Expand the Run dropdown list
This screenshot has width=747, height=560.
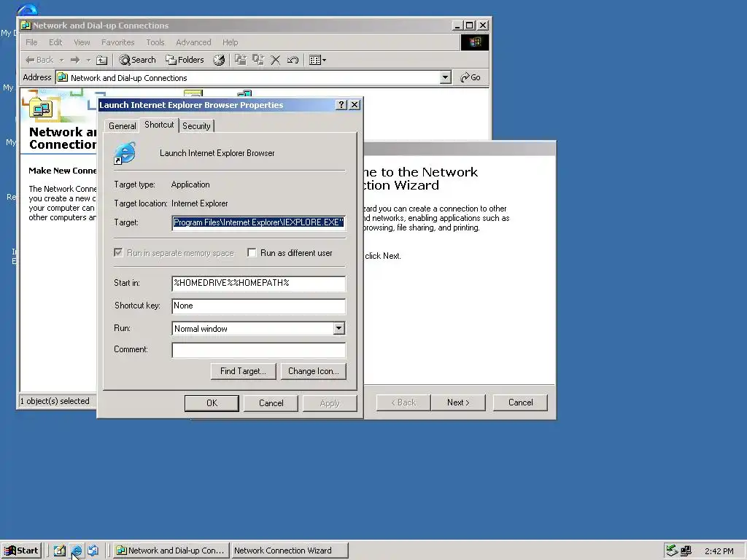point(338,328)
